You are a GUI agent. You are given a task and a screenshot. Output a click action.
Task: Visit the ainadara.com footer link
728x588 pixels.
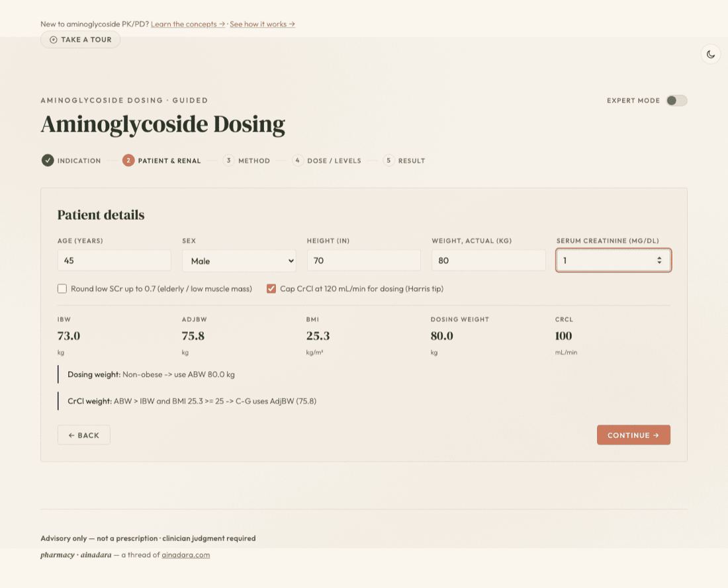tap(186, 554)
